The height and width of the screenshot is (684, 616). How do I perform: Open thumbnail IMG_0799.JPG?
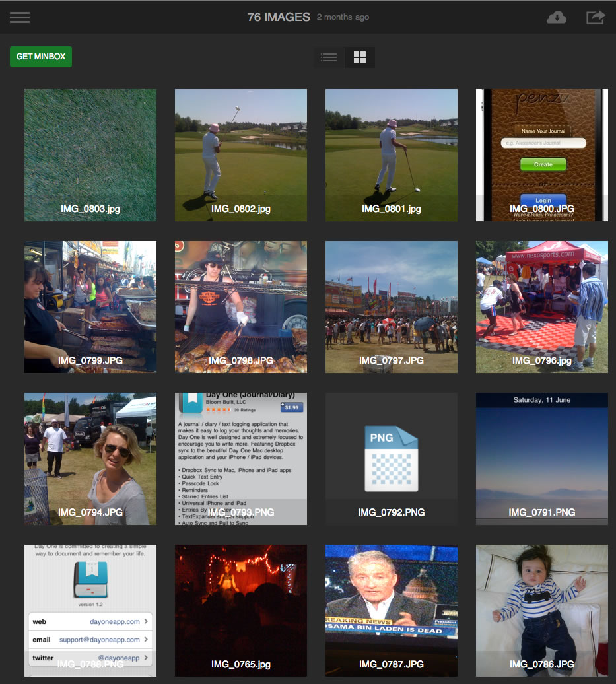90,306
